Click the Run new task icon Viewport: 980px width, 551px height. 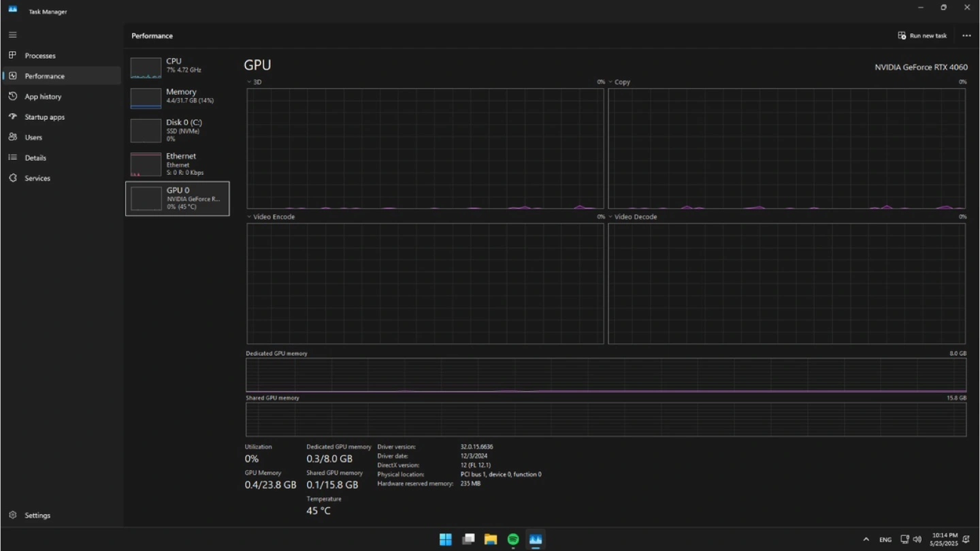point(902,35)
